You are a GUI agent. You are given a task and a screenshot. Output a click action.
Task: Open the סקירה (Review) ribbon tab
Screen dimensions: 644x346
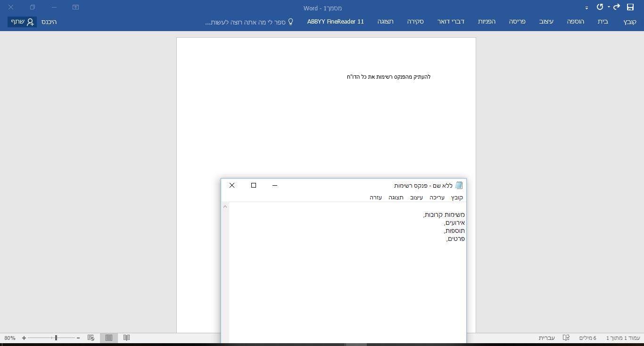point(415,22)
